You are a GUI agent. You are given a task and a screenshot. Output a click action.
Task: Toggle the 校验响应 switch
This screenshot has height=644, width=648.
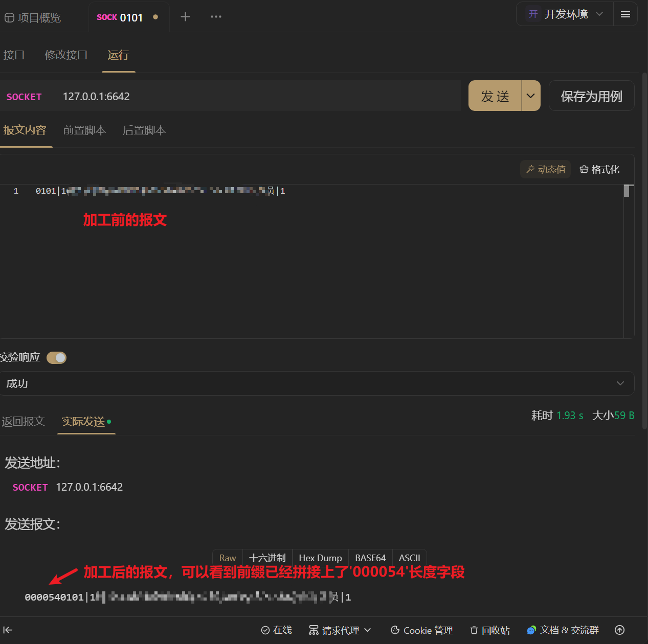pos(57,358)
